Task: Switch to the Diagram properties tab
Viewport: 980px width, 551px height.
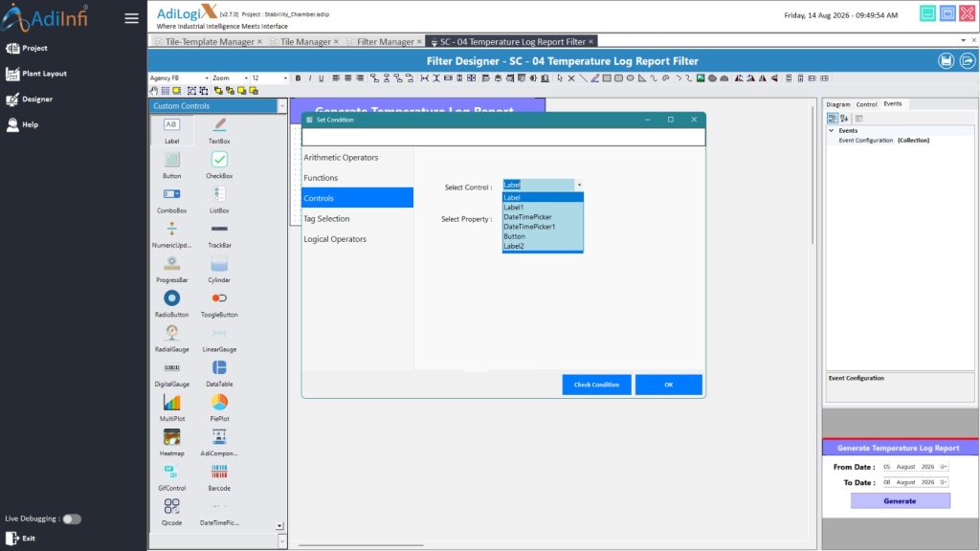Action: 838,104
